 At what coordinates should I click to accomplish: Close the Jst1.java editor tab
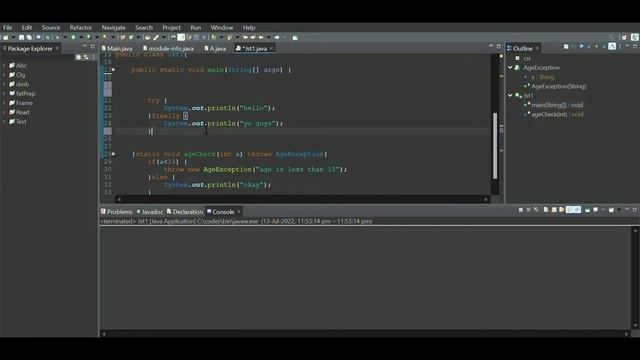[x=271, y=48]
